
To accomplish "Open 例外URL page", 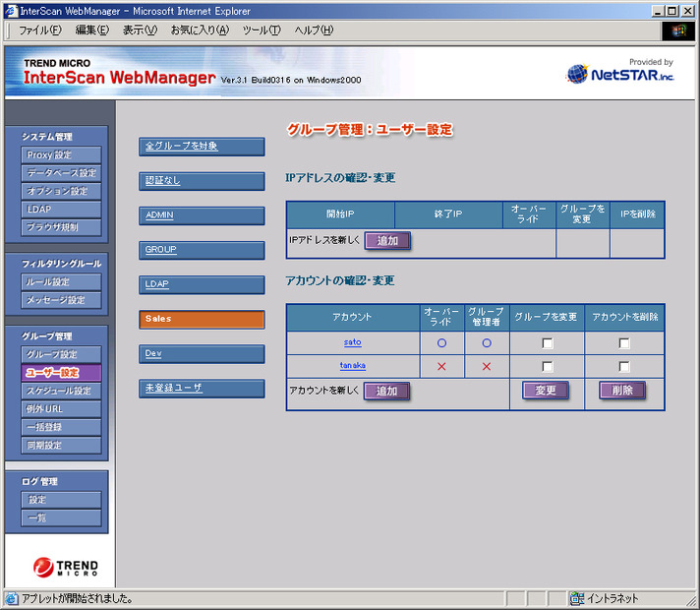I will click(61, 409).
